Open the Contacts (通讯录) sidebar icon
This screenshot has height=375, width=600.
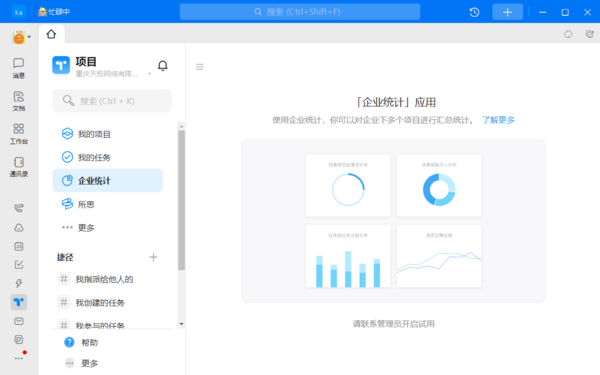pyautogui.click(x=18, y=166)
